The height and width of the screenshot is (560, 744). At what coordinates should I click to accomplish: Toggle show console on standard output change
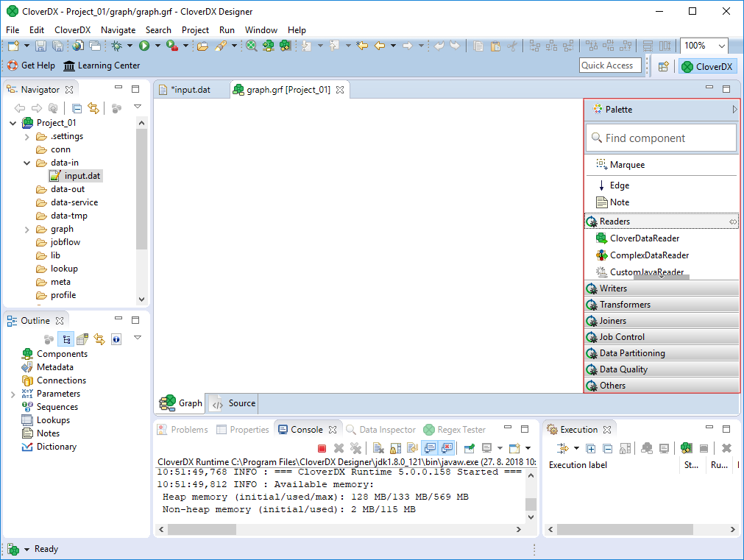tap(429, 448)
